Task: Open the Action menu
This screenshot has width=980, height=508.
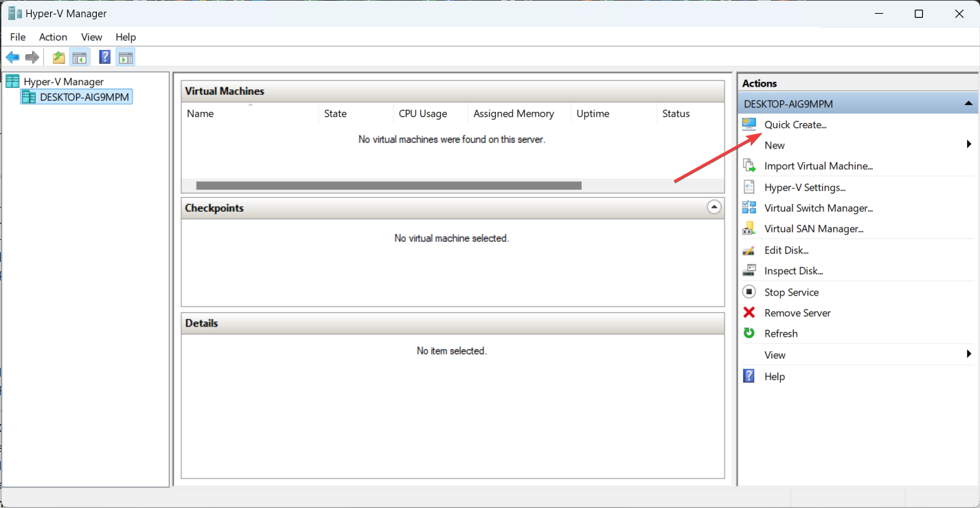Action: (x=53, y=37)
